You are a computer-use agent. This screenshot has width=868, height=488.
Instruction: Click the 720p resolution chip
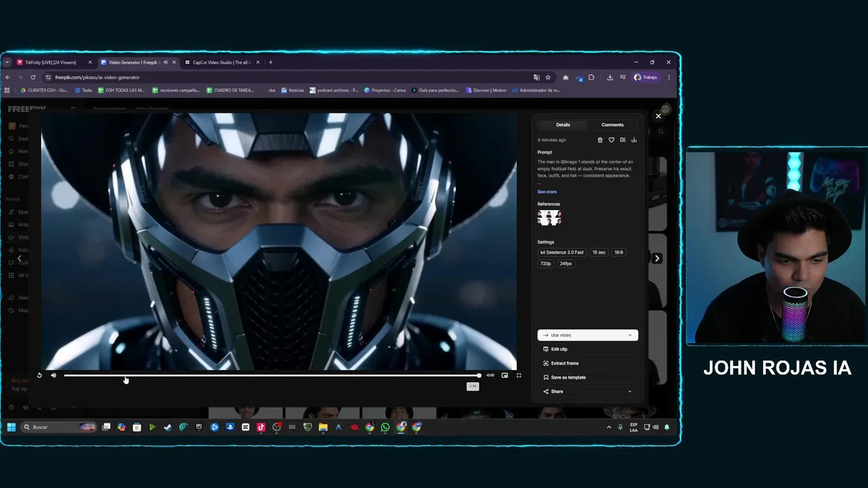tap(546, 264)
